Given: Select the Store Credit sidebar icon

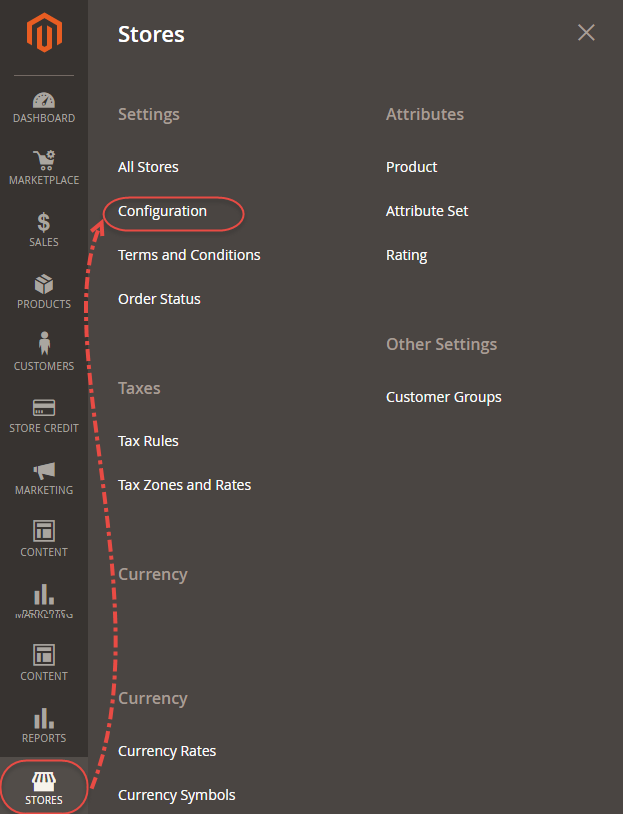Looking at the screenshot, I should click(x=43, y=416).
